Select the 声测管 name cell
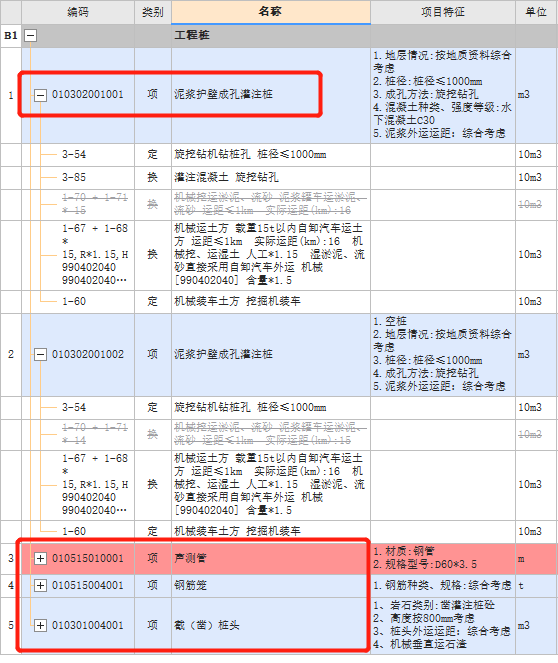 pos(271,559)
